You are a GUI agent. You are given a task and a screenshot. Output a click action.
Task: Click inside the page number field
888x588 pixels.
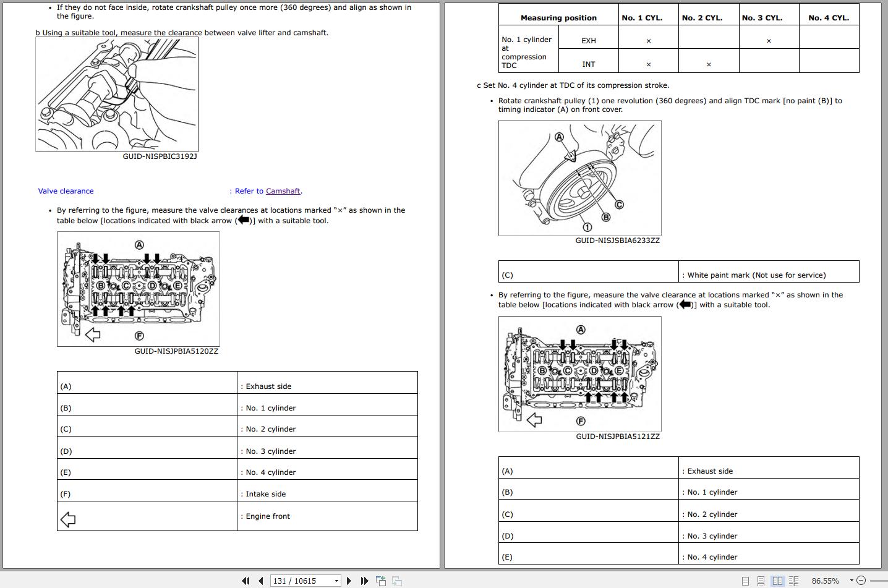[300, 581]
